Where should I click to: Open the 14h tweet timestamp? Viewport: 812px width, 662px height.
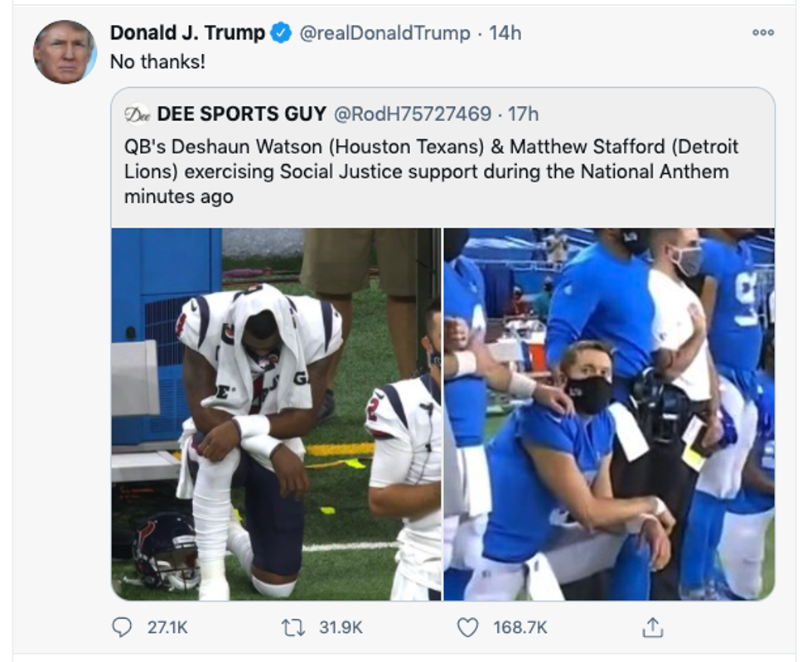coord(505,33)
